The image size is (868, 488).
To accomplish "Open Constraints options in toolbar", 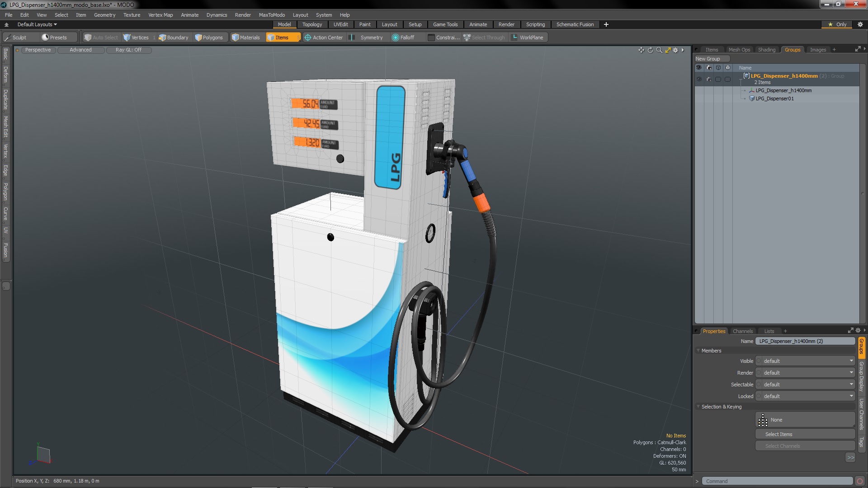I will click(443, 38).
